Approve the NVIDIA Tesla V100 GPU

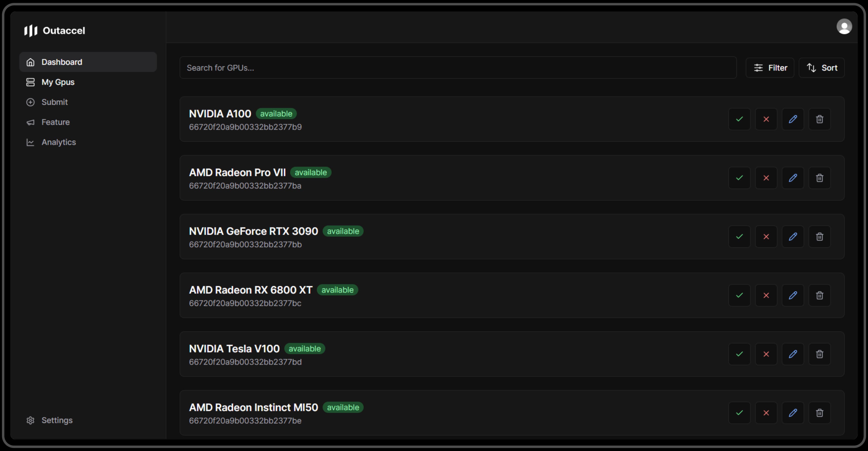coord(739,354)
